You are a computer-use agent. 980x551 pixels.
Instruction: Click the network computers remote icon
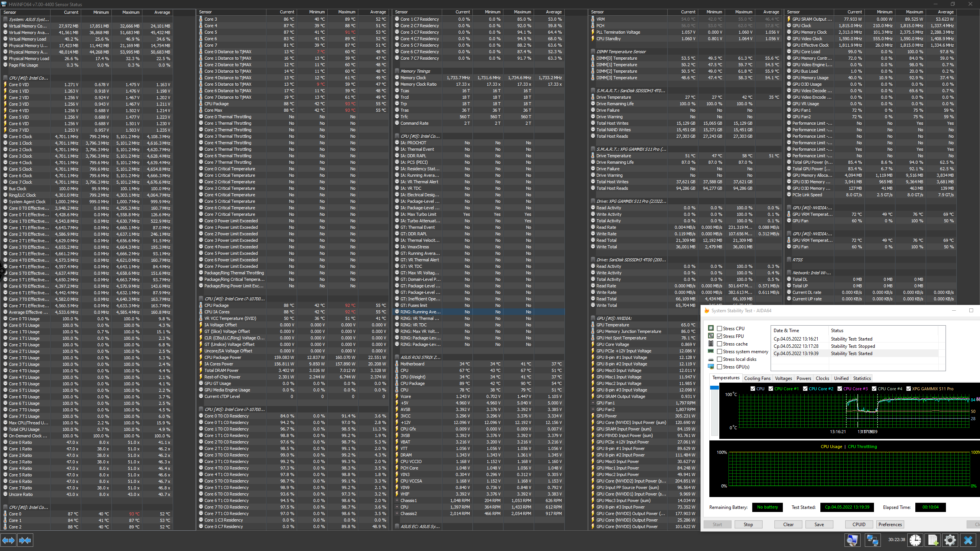tap(872, 540)
